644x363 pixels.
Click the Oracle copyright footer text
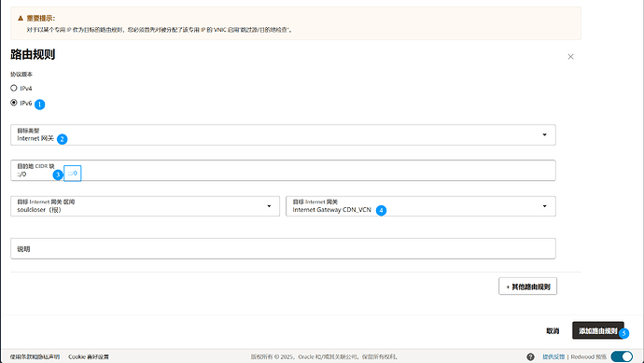point(324,356)
